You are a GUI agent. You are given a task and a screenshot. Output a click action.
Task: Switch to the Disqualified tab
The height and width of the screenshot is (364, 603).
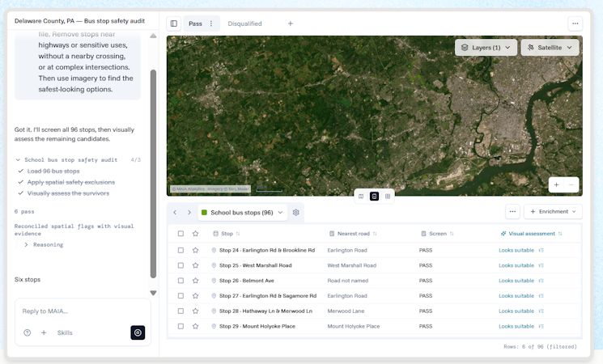[244, 23]
